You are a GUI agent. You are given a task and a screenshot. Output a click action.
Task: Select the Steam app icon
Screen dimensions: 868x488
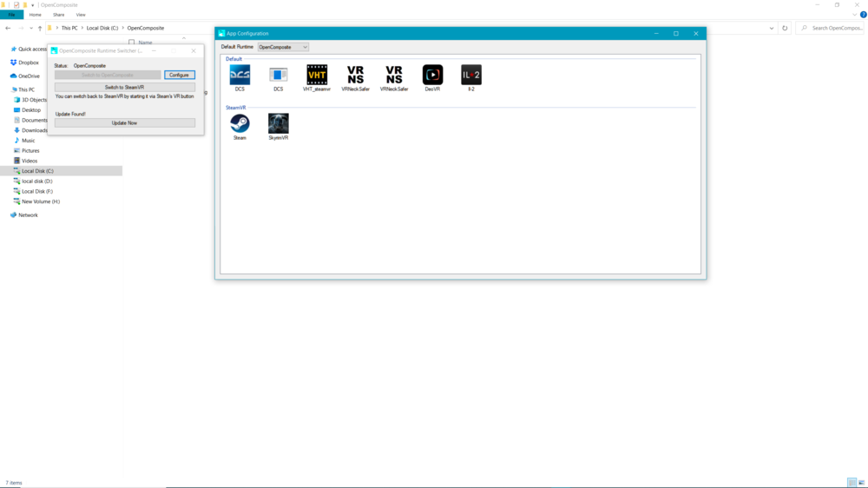(240, 123)
